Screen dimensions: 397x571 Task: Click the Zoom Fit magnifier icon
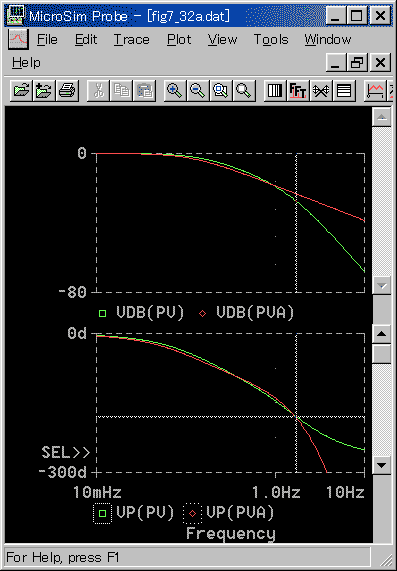pyautogui.click(x=244, y=90)
